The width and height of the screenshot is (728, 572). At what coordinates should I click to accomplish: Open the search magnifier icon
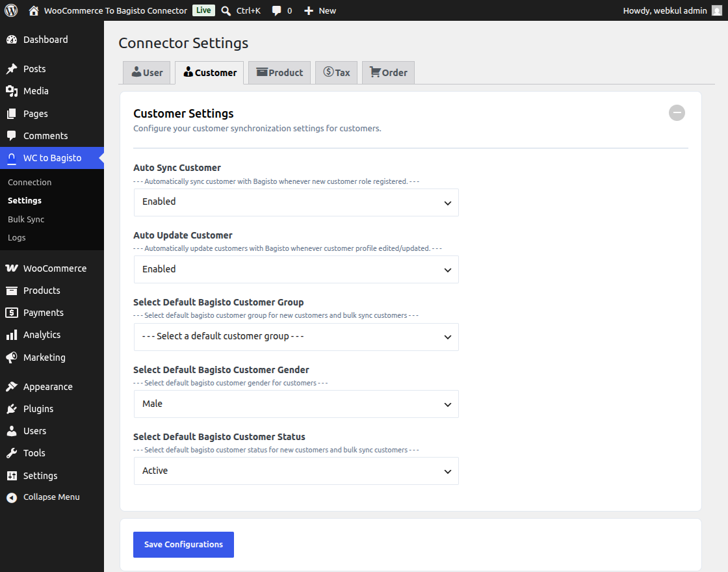coord(226,10)
